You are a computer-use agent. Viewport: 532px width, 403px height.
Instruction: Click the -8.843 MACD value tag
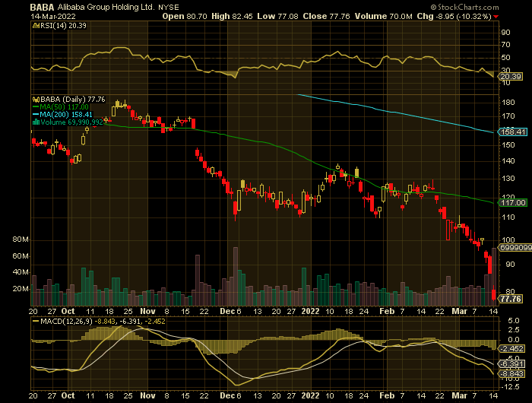click(511, 373)
